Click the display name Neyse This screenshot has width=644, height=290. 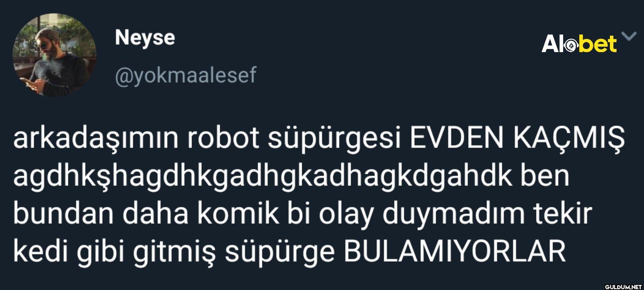point(145,38)
